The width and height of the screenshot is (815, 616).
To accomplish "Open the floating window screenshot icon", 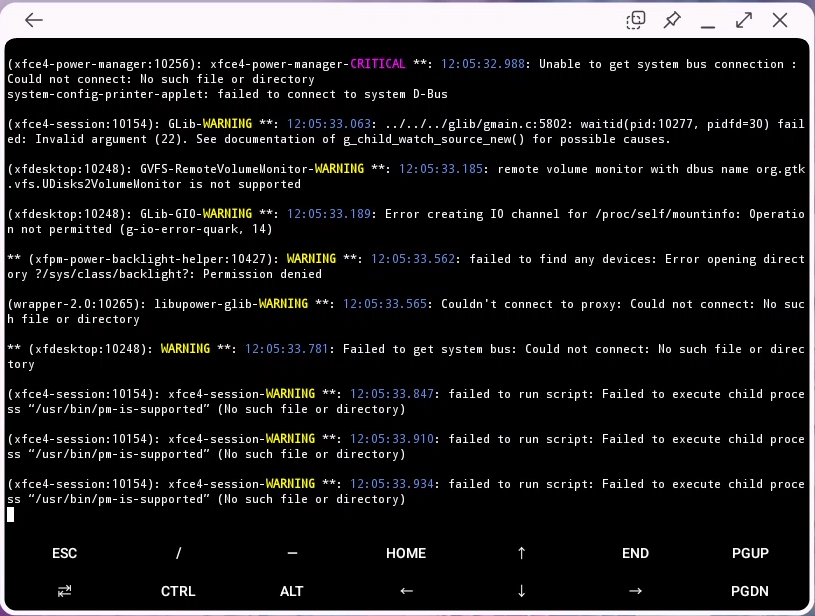I will [x=635, y=20].
